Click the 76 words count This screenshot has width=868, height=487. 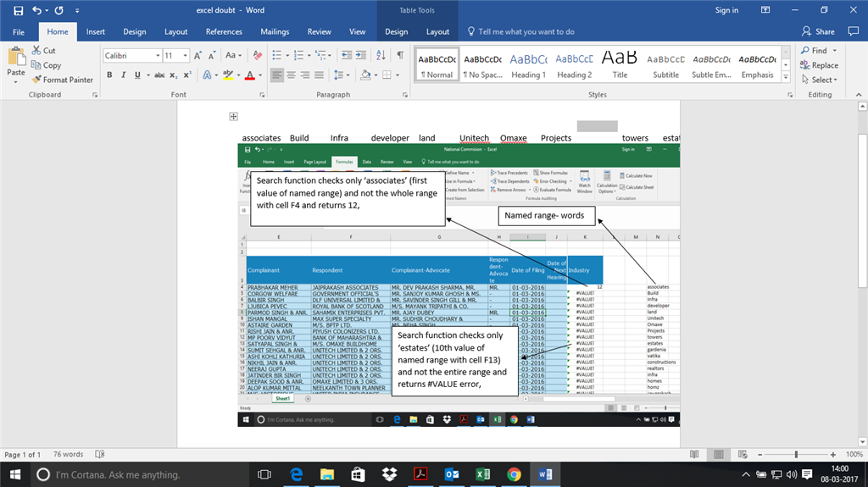point(68,454)
